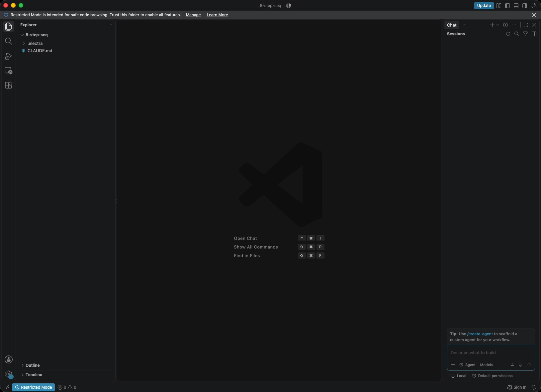Open Default permissions picker

tap(493, 376)
